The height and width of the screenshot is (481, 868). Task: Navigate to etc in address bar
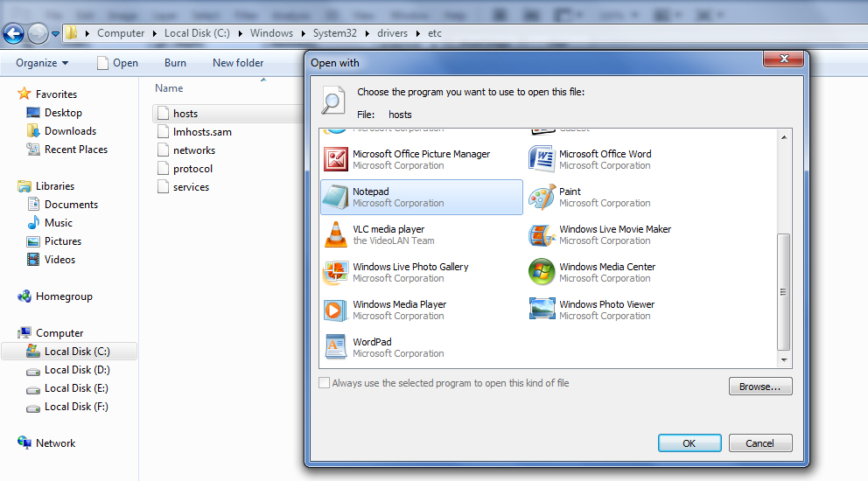click(435, 33)
